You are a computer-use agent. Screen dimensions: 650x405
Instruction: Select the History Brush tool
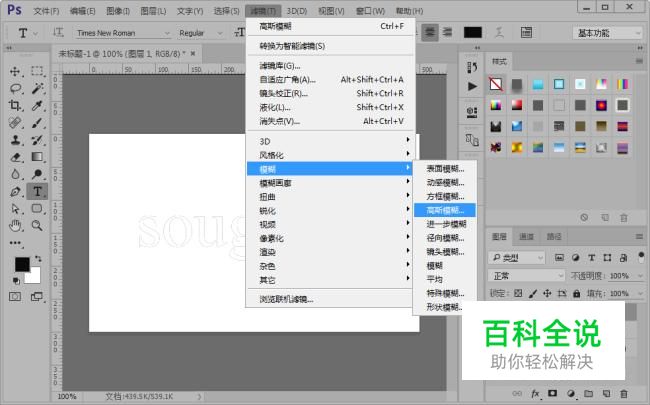pos(37,140)
